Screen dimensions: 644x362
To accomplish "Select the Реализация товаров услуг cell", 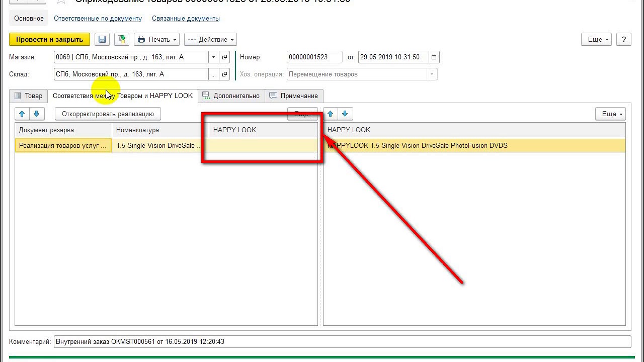I will [63, 146].
